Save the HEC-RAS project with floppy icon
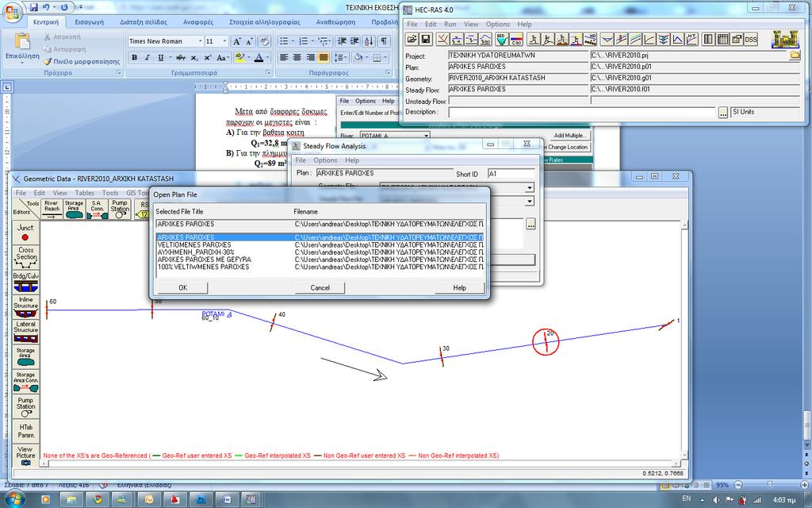812x508 pixels. tap(425, 40)
